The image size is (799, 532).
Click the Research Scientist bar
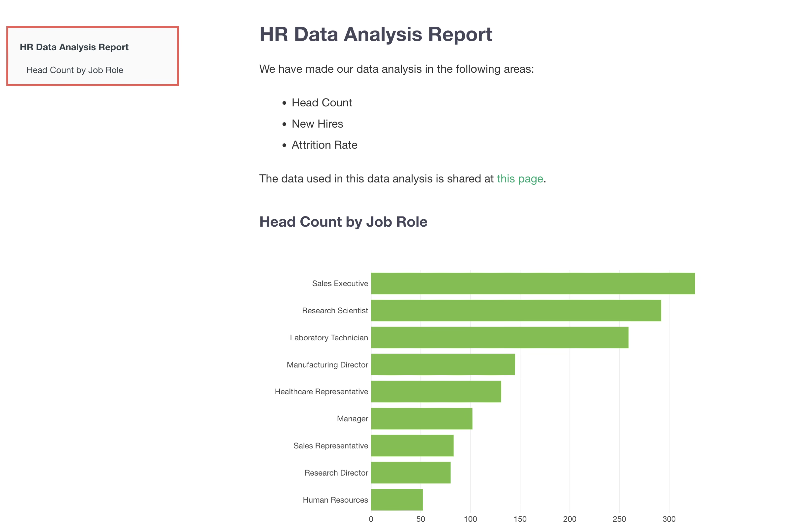click(x=516, y=310)
